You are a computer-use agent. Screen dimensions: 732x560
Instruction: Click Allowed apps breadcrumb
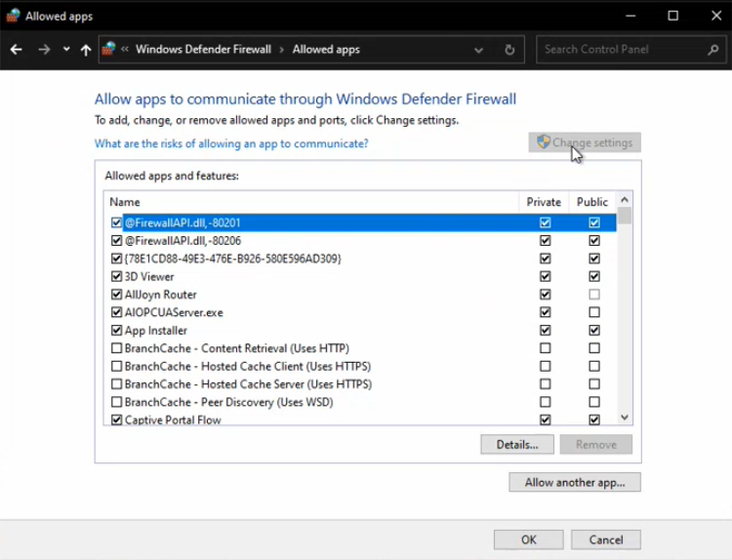[326, 50]
